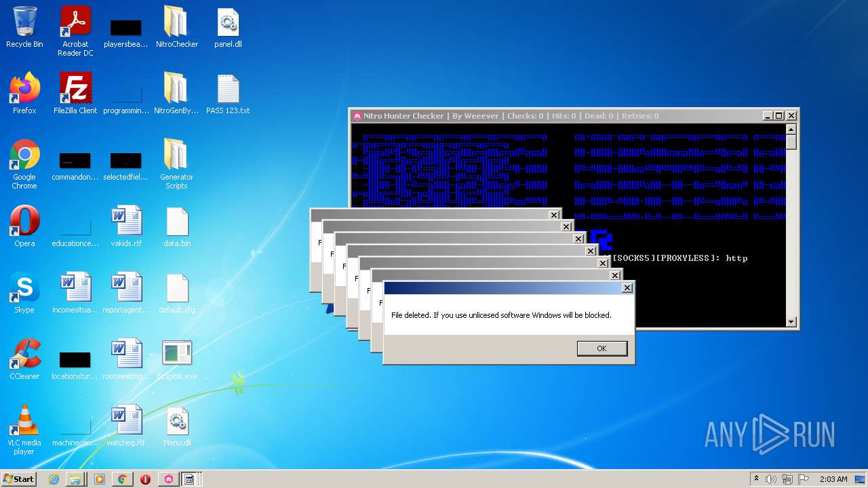Open Skype desktop shortcut
868x488 pixels.
(24, 293)
